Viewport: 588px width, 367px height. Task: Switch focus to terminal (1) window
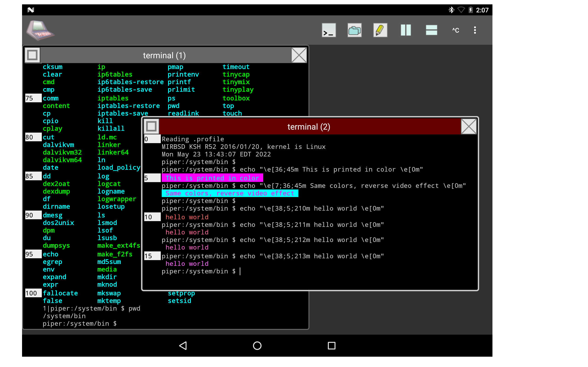pyautogui.click(x=164, y=55)
